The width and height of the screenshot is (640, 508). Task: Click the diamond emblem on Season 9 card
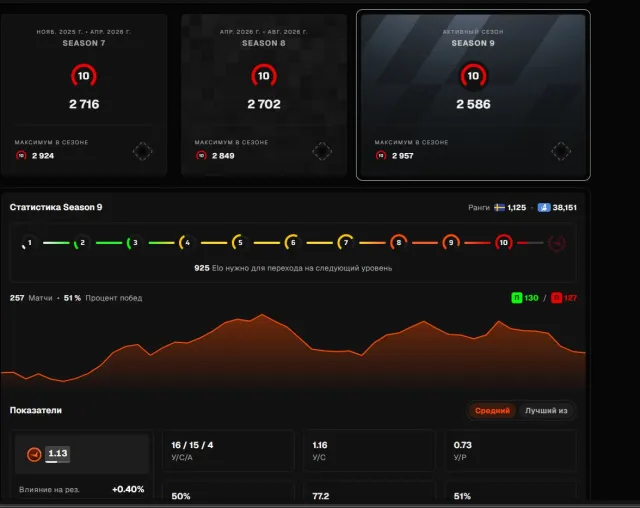[x=561, y=151]
